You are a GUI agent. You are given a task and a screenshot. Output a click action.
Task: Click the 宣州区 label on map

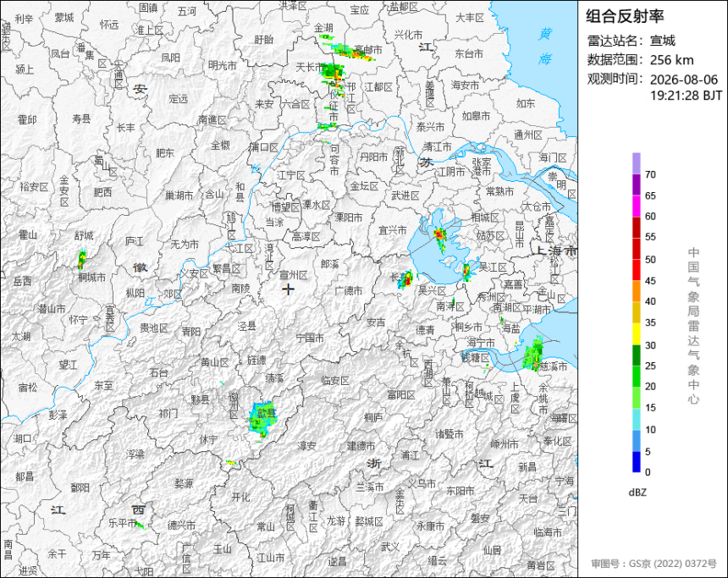(x=293, y=275)
